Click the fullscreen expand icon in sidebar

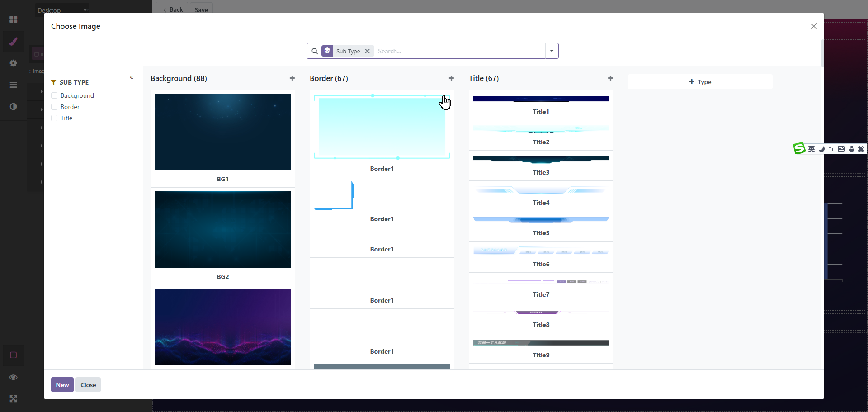(14, 398)
